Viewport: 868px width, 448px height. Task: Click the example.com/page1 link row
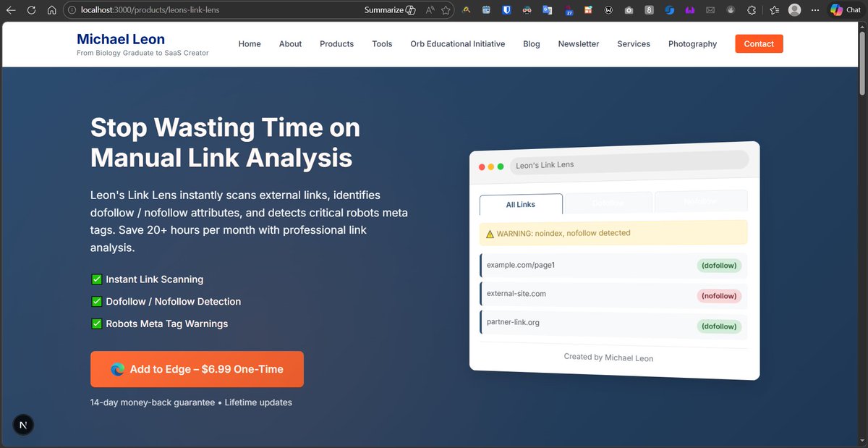click(x=613, y=266)
